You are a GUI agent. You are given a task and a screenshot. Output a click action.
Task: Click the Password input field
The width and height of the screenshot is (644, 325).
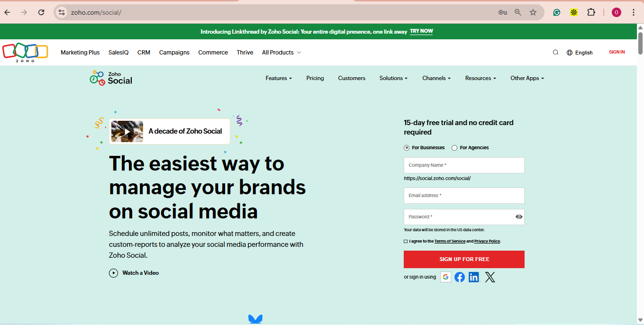(x=464, y=217)
